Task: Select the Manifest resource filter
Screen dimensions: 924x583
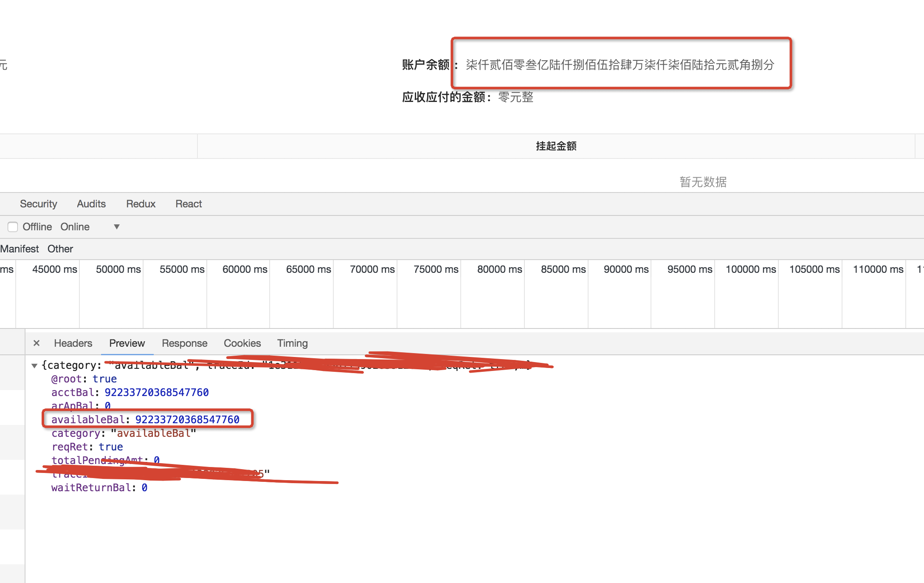Action: click(20, 249)
